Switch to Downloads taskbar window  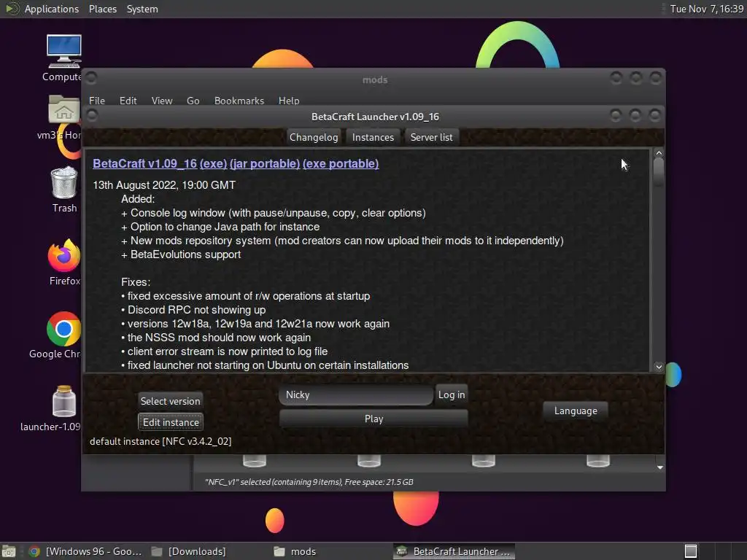[x=189, y=551]
